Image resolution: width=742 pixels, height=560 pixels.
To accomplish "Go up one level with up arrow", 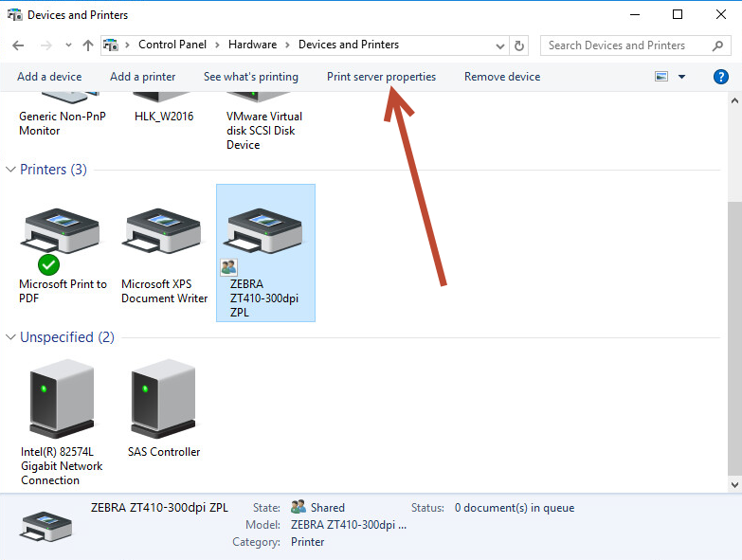I will 88,45.
